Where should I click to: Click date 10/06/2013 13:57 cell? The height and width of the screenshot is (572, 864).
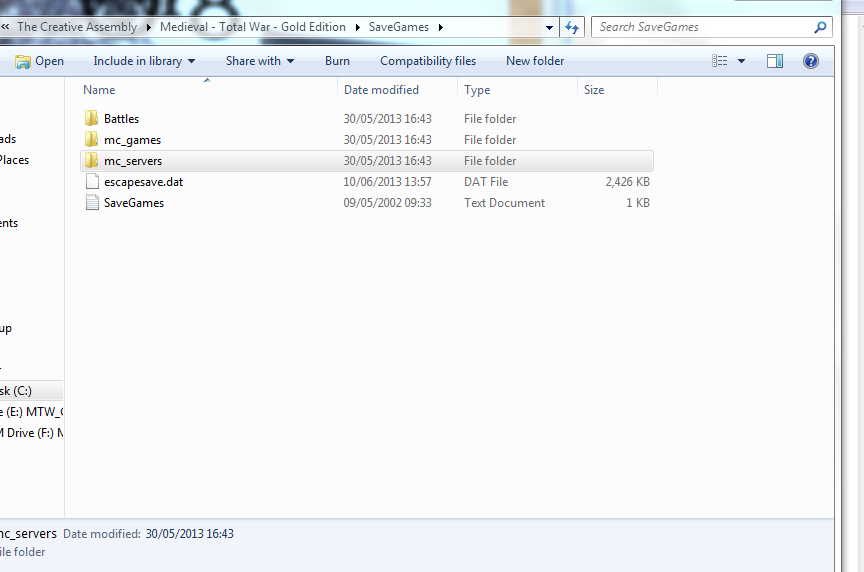click(x=387, y=182)
